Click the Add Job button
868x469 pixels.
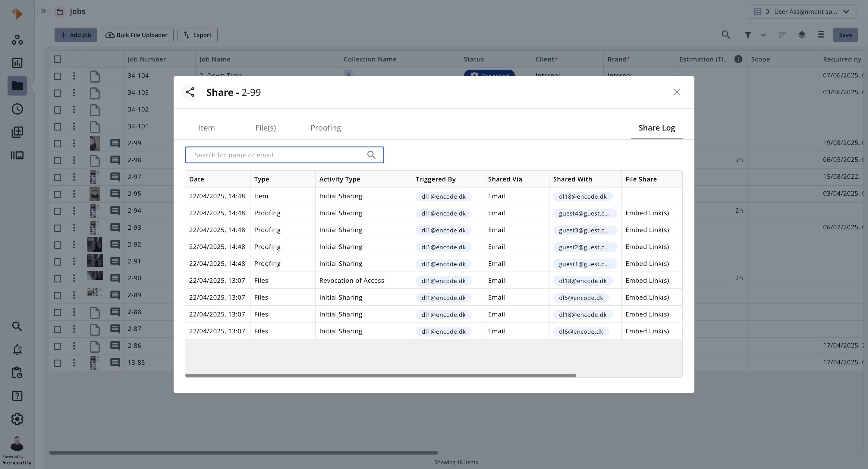pyautogui.click(x=75, y=35)
